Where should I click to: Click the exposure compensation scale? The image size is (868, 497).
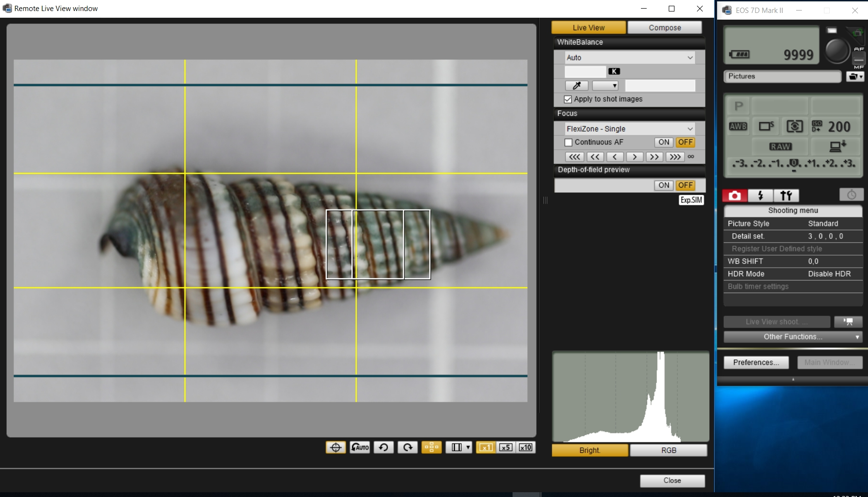[x=794, y=164]
